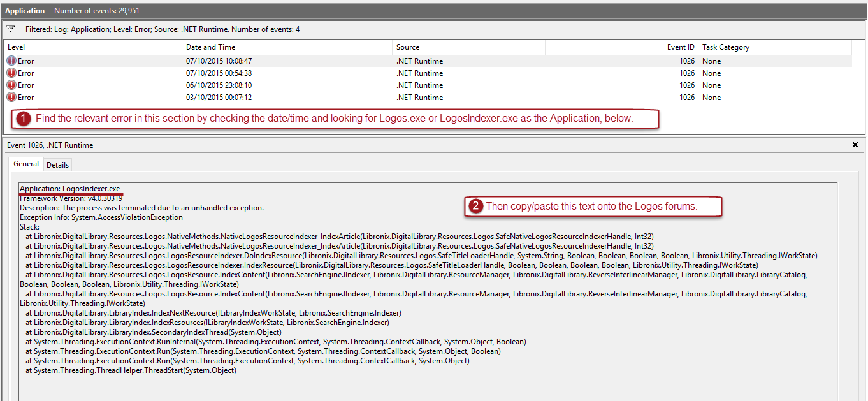Click Exception Info System.AccessViolationException line
Screen dimensions: 868x401
click(x=101, y=217)
